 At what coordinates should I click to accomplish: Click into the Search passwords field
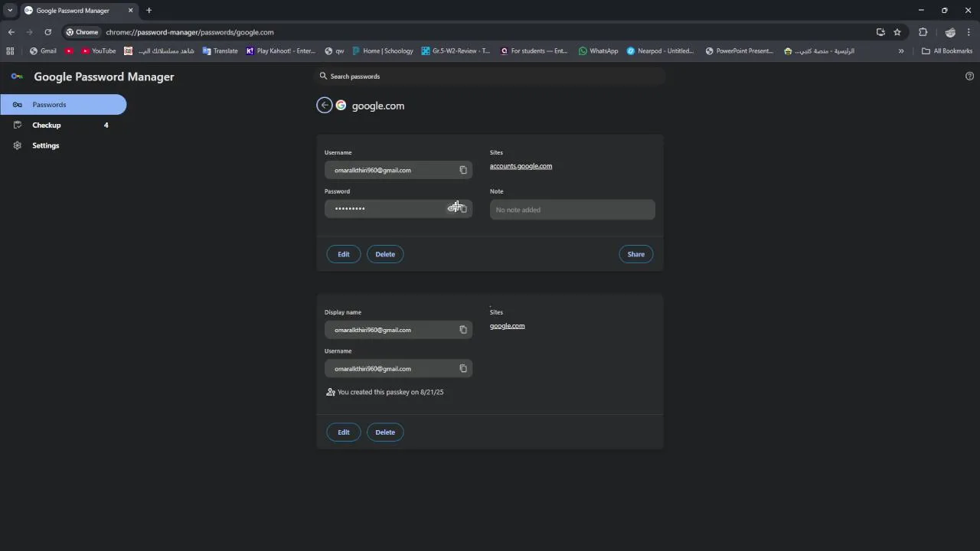490,77
